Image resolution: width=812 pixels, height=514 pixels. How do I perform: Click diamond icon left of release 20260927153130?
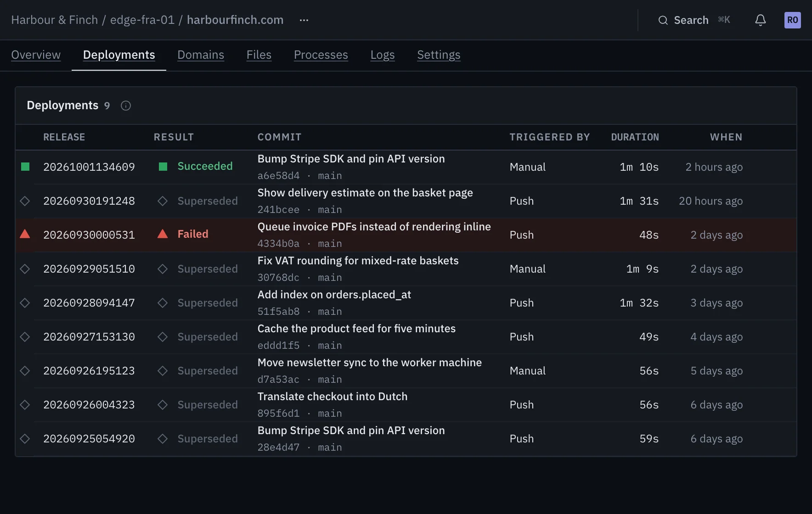[x=25, y=337]
